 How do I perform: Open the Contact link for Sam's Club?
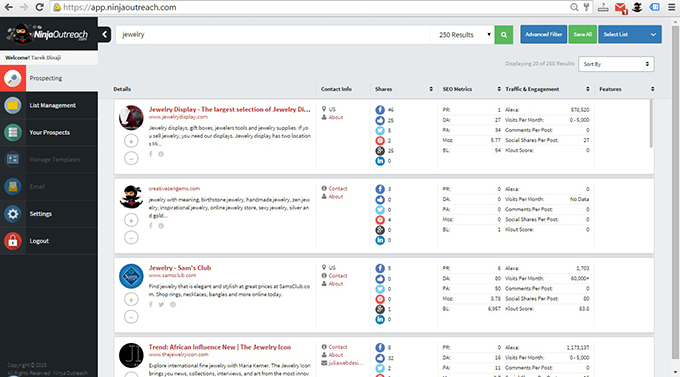pos(338,276)
